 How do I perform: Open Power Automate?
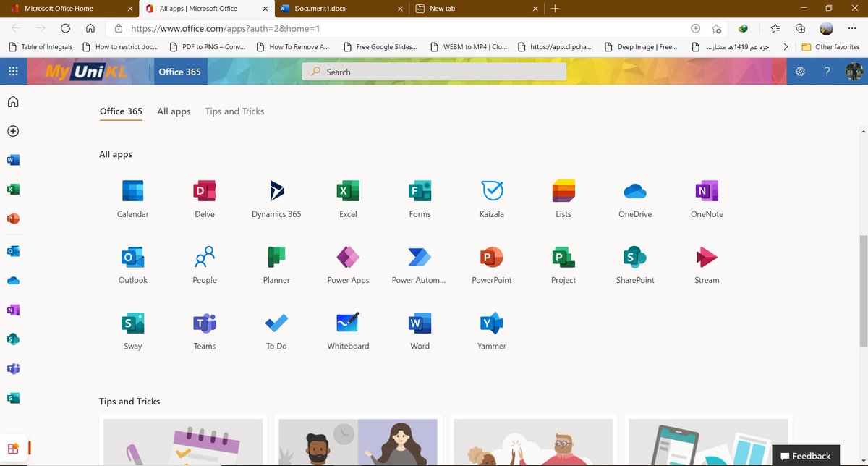[x=420, y=264]
